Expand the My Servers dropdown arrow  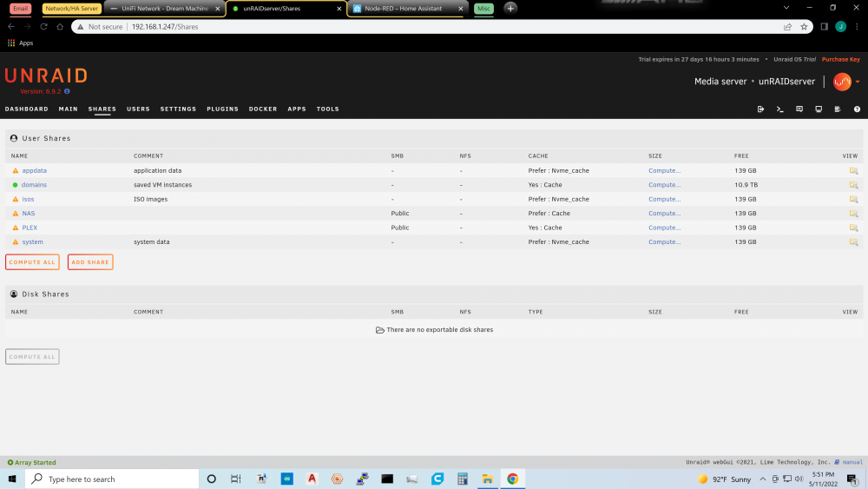click(858, 82)
